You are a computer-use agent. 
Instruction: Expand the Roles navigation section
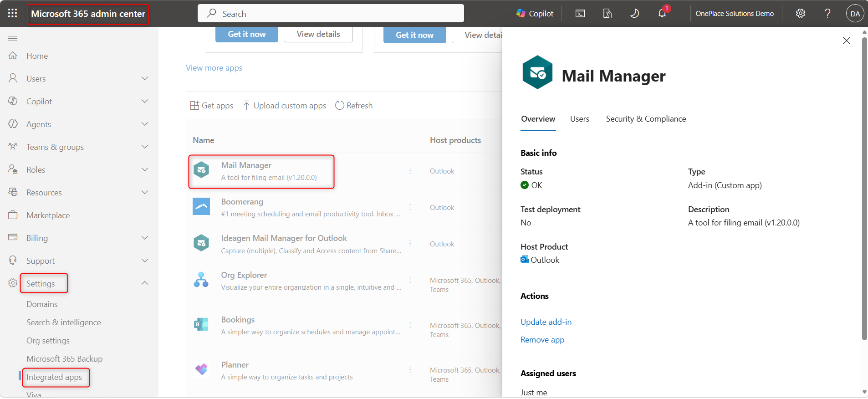point(145,169)
